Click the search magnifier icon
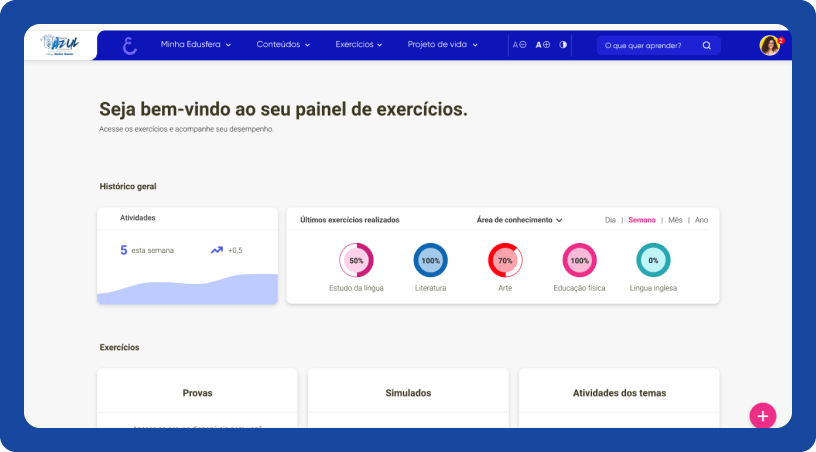 (x=707, y=45)
